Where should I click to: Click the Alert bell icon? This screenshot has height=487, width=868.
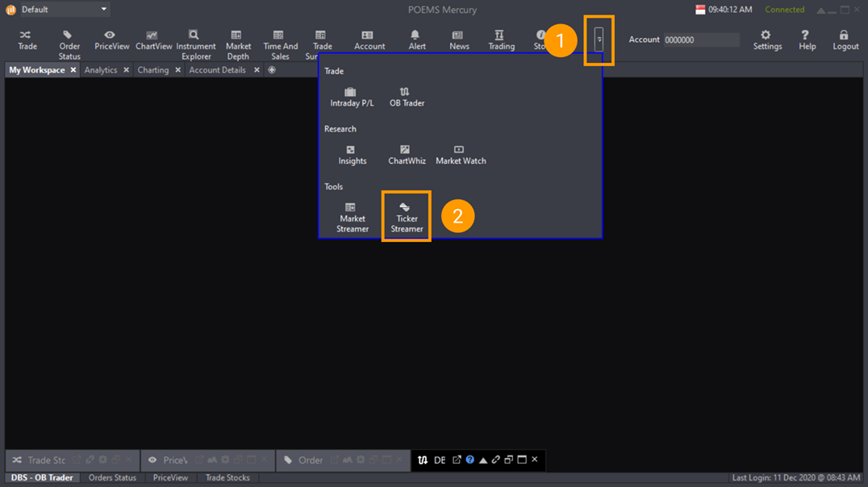coord(416,40)
